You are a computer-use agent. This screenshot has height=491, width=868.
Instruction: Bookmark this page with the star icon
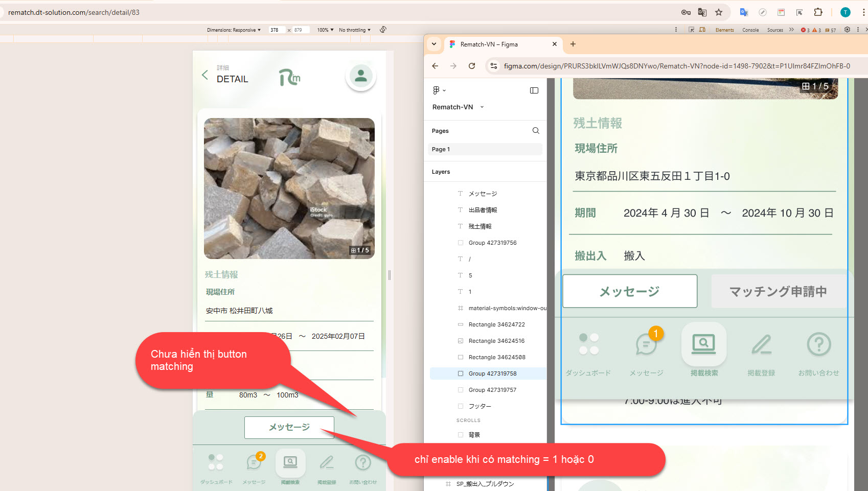719,12
